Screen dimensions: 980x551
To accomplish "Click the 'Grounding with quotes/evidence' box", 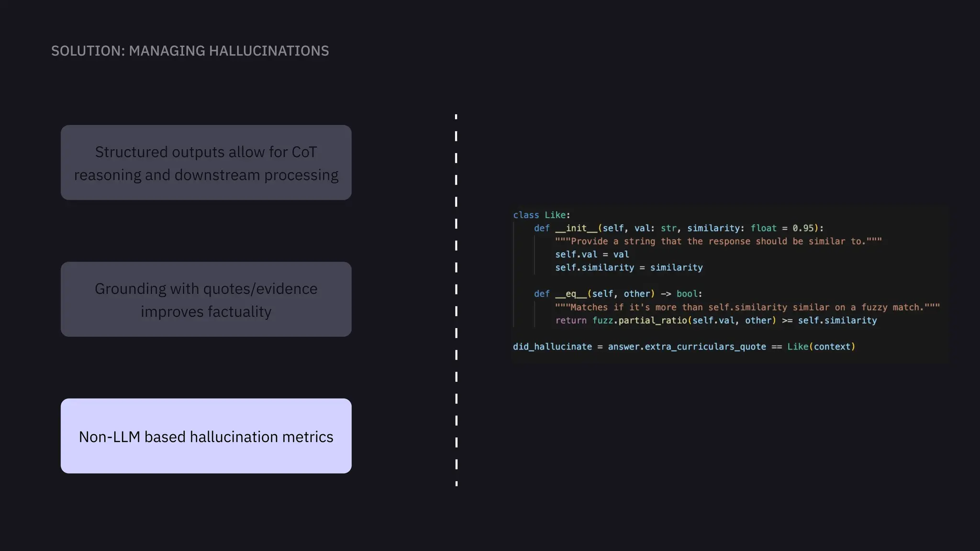I will point(206,299).
